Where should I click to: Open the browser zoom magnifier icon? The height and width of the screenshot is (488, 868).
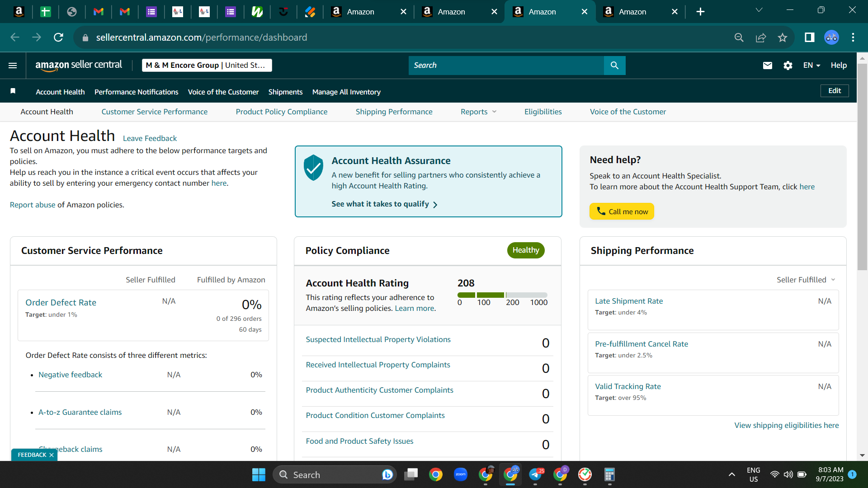tap(739, 38)
